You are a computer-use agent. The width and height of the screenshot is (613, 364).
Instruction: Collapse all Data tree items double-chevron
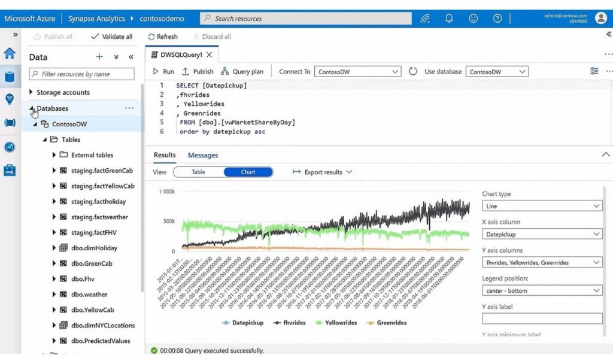[116, 57]
